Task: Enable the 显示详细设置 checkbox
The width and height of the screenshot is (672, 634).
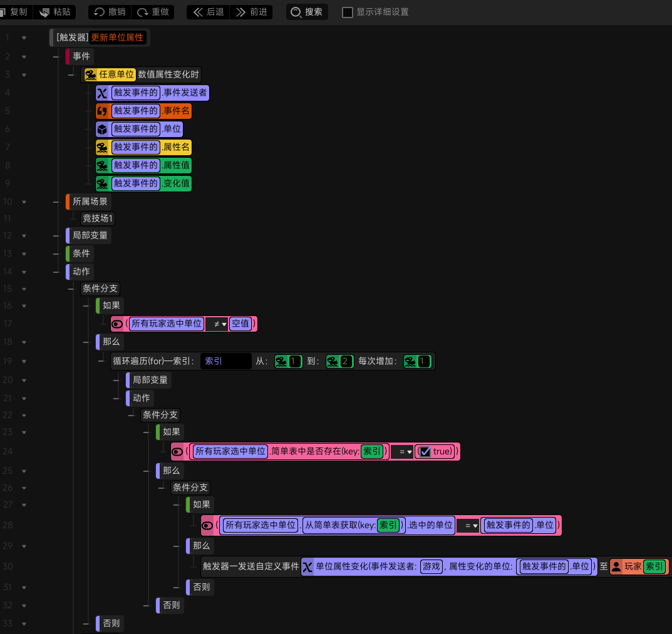Action: click(x=348, y=13)
